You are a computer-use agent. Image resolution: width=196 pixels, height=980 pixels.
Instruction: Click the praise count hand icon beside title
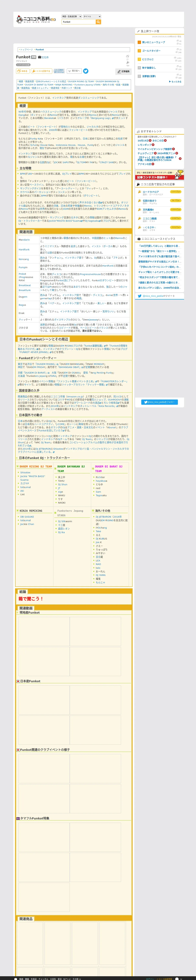pyautogui.click(x=128, y=56)
